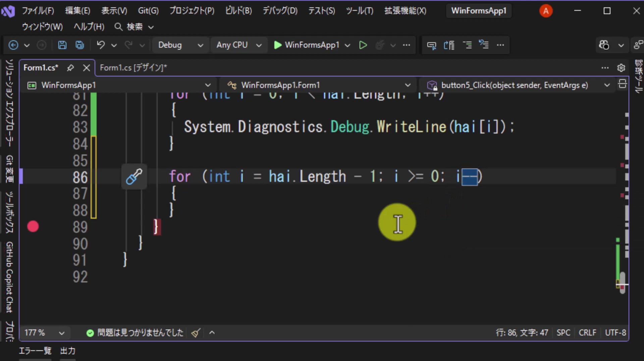Open the デバッグ(D) menu
Viewport: 644px width, 361px height.
pos(280,11)
